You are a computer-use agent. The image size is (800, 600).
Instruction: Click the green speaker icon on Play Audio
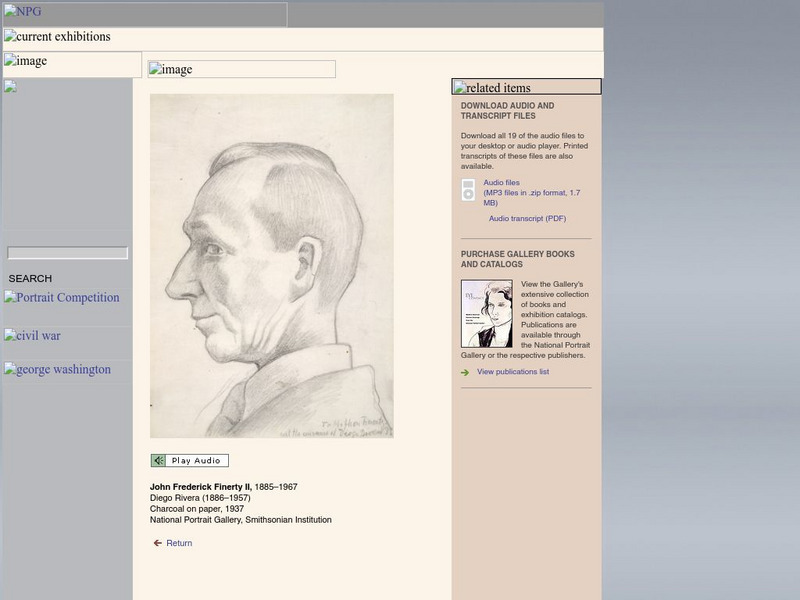(x=158, y=461)
